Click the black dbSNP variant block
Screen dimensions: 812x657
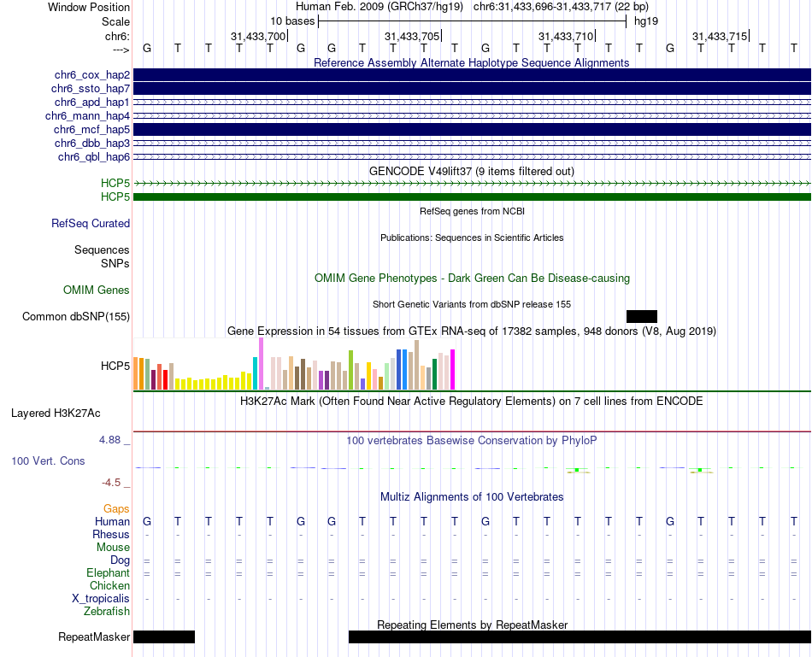642,316
